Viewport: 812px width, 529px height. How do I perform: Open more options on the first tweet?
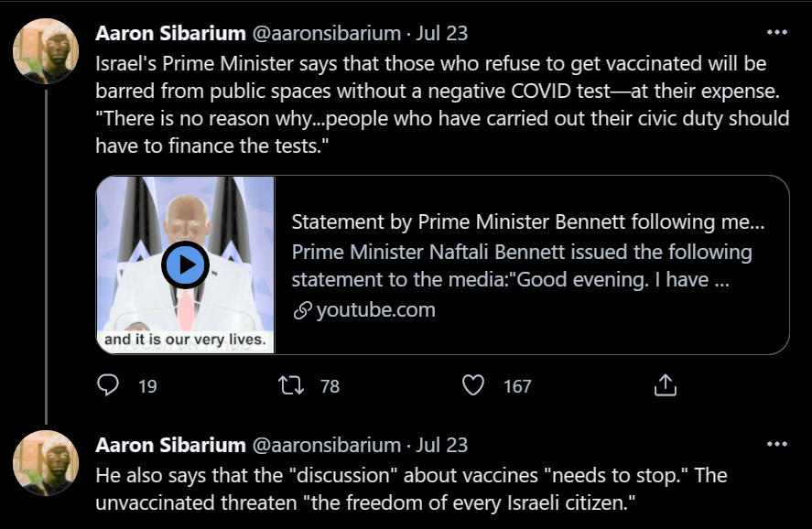[776, 33]
